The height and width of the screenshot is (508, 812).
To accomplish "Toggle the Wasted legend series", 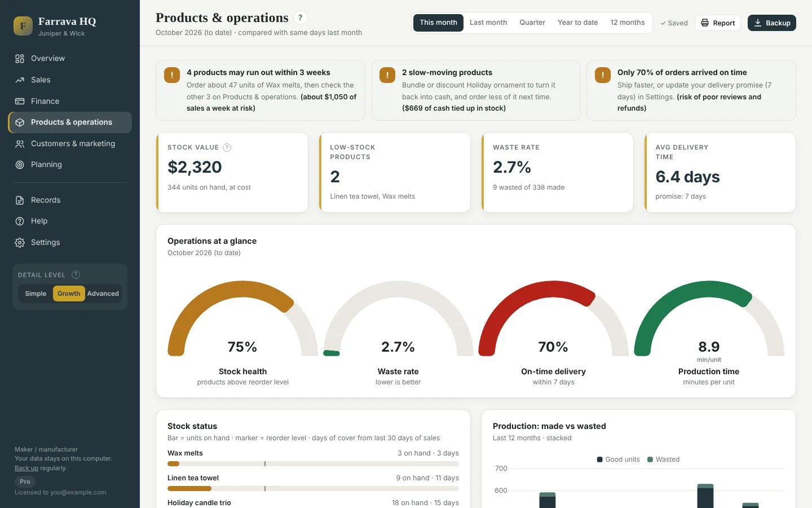I will click(663, 459).
